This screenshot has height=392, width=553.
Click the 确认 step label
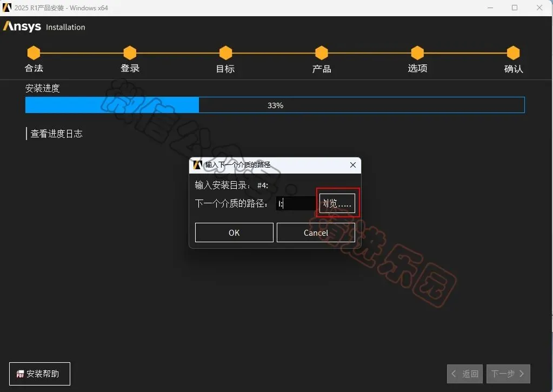click(x=514, y=69)
